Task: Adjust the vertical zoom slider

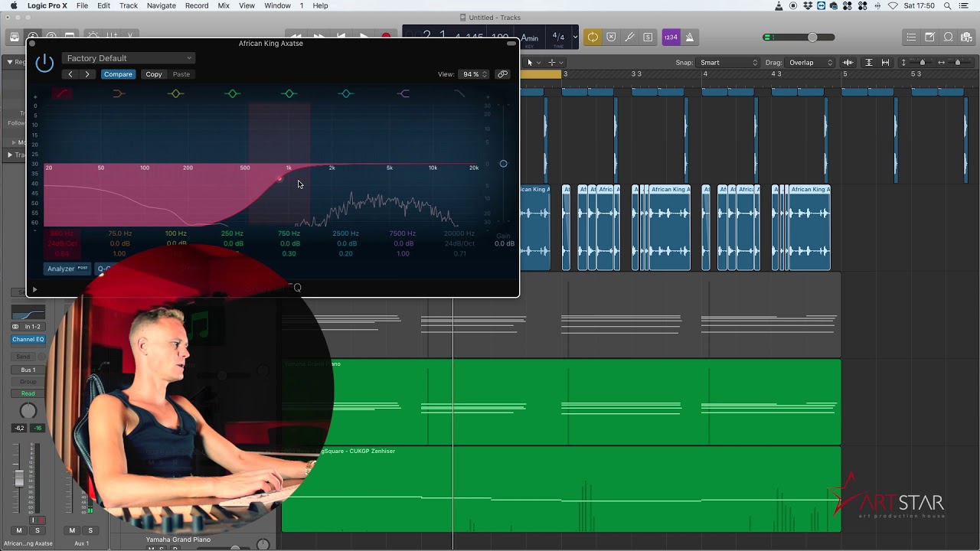Action: (x=922, y=63)
